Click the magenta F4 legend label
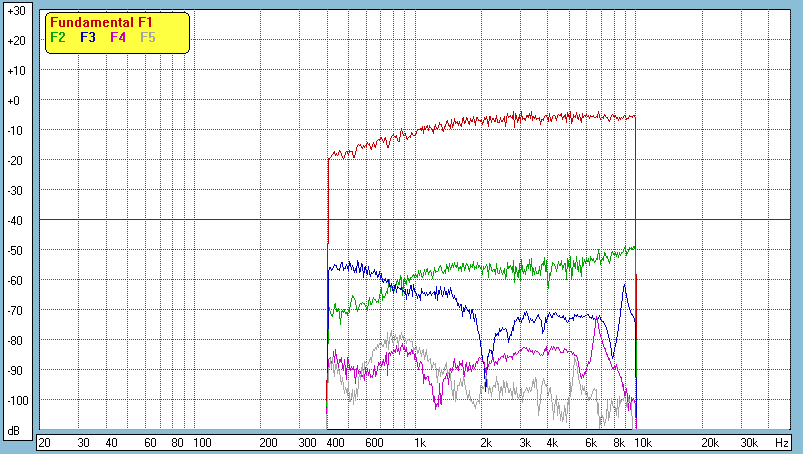Viewport: 803px width, 454px height. (x=118, y=37)
